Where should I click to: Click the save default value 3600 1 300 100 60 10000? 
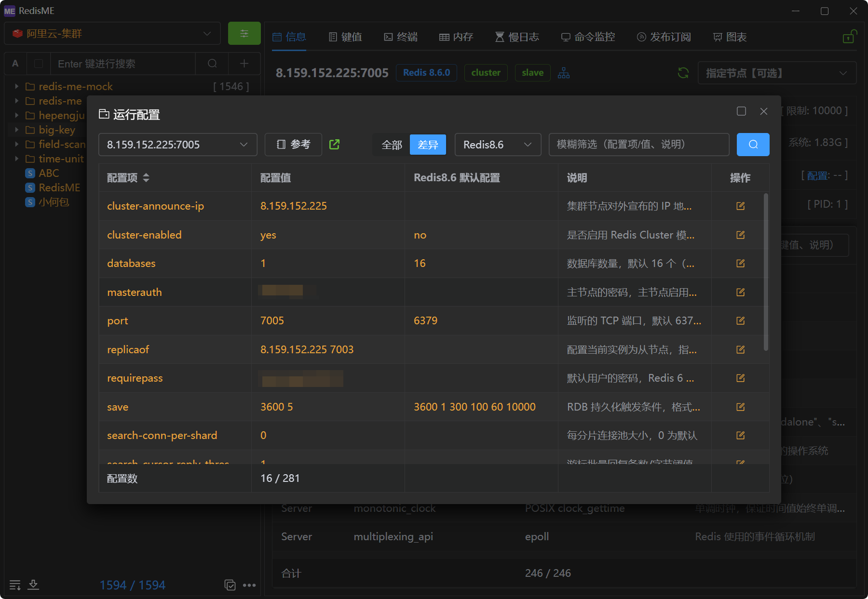(475, 407)
